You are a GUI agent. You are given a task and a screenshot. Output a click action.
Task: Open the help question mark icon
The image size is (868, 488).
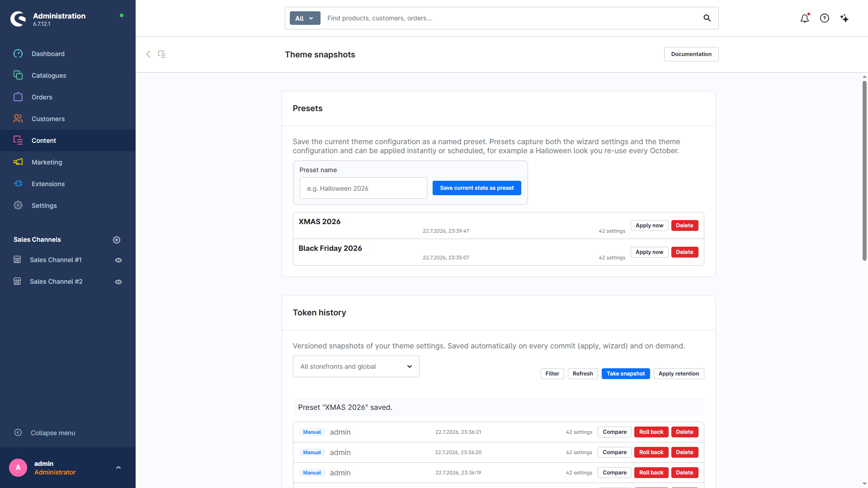point(825,18)
